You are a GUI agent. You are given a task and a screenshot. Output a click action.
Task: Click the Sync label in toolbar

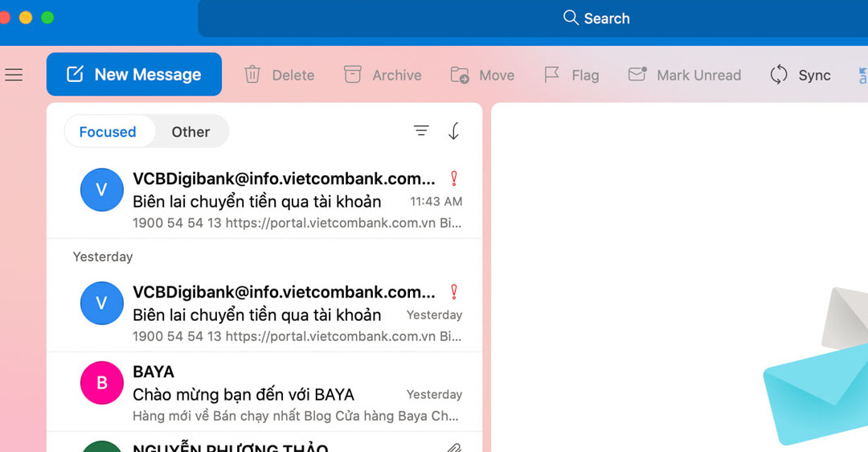coord(814,76)
